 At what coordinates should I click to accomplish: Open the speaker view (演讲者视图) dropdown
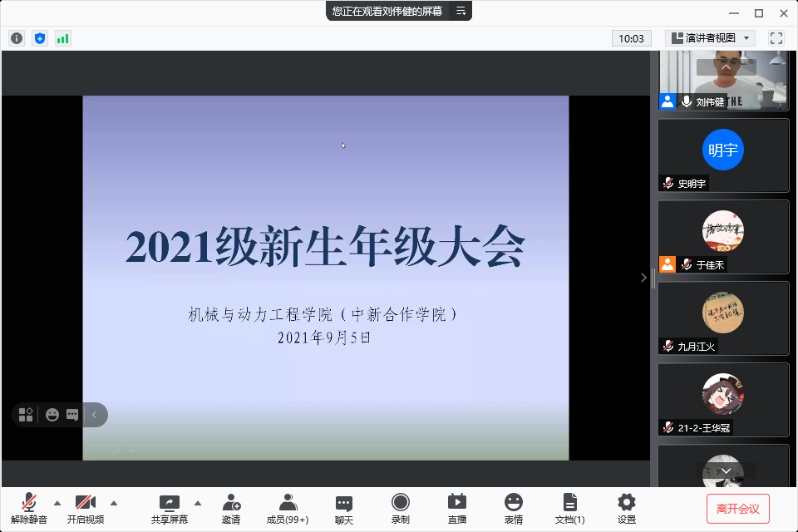[710, 38]
